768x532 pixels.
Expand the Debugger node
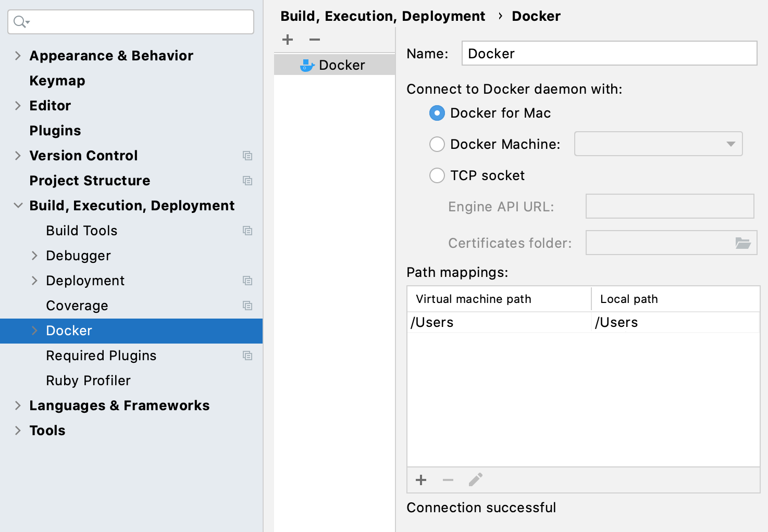(34, 256)
